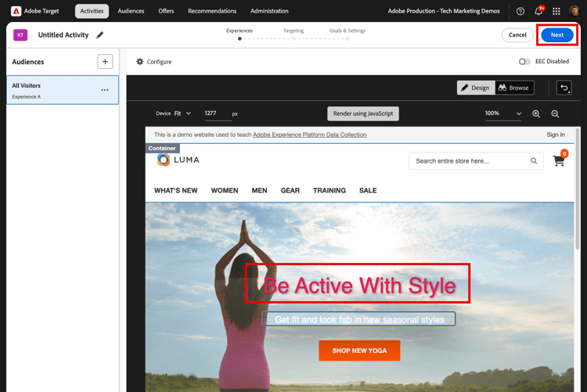
Task: Go to the Targeting step
Action: (x=293, y=34)
